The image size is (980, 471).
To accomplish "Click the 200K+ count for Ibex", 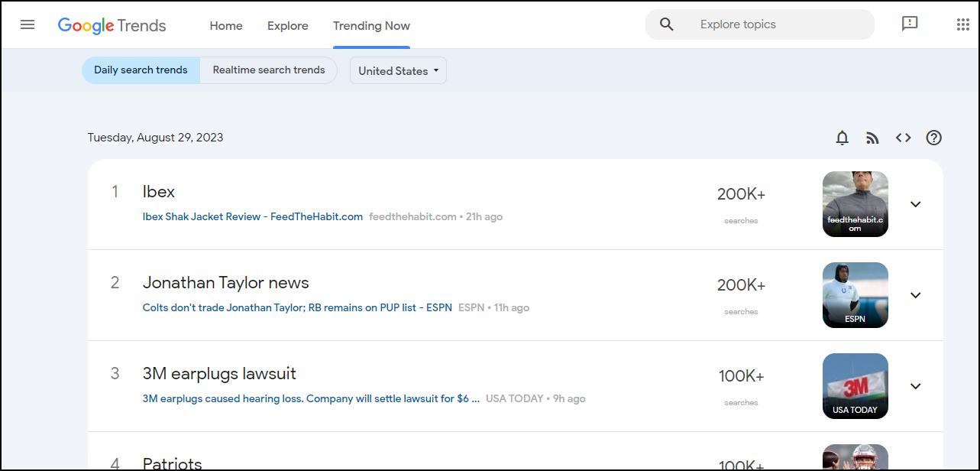I will (x=741, y=194).
